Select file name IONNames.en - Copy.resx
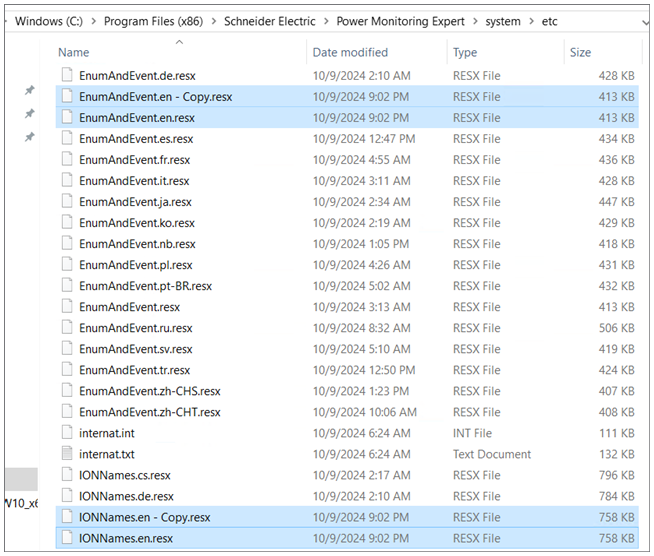 [x=145, y=517]
